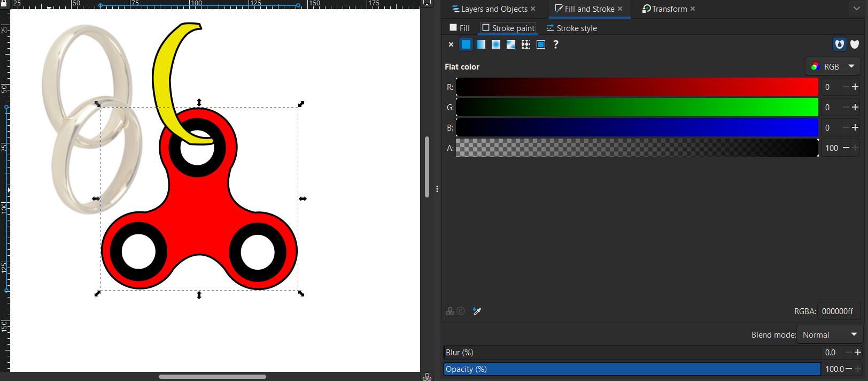Apply pattern paint type
The width and height of the screenshot is (868, 381).
526,44
